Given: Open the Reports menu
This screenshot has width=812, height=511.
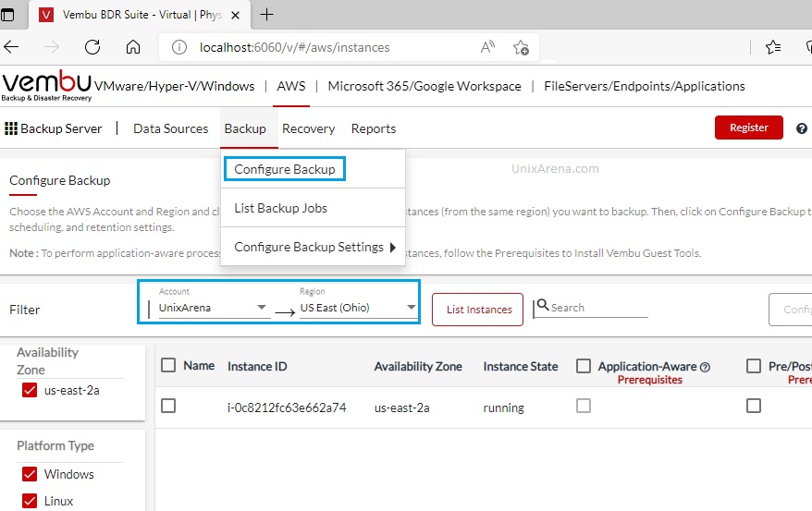Looking at the screenshot, I should 374,128.
